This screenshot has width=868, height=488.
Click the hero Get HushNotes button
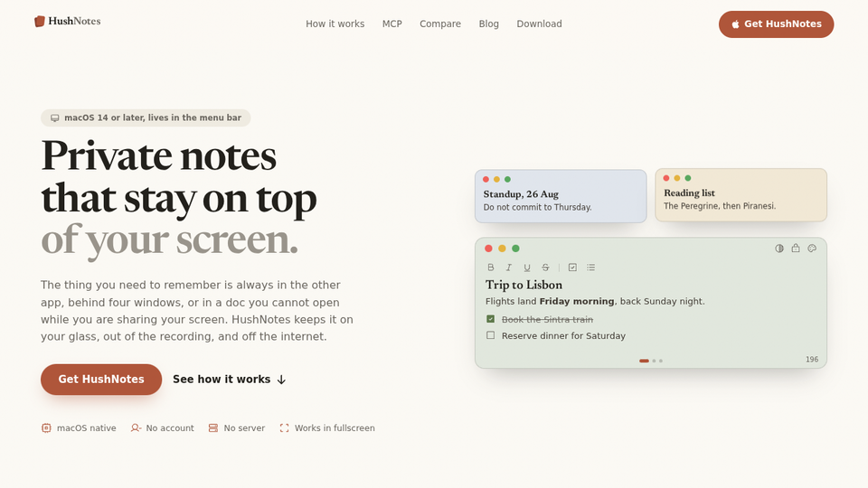[101, 380]
